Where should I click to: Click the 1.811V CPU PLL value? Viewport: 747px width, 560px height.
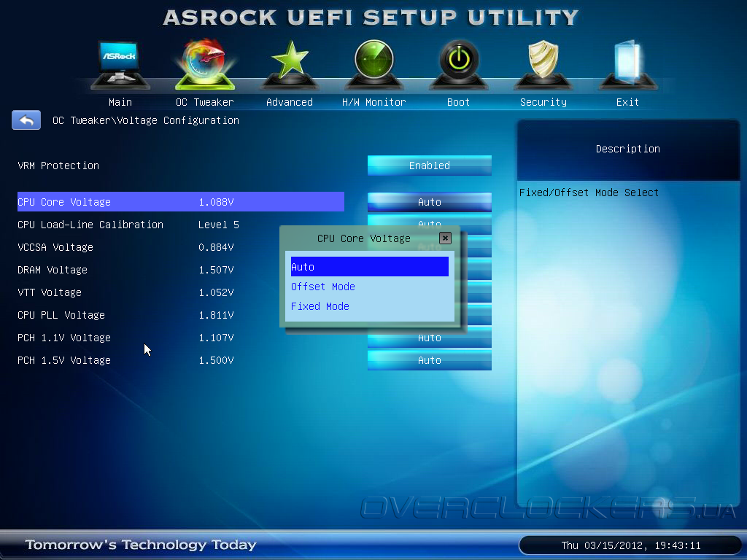[x=216, y=315]
